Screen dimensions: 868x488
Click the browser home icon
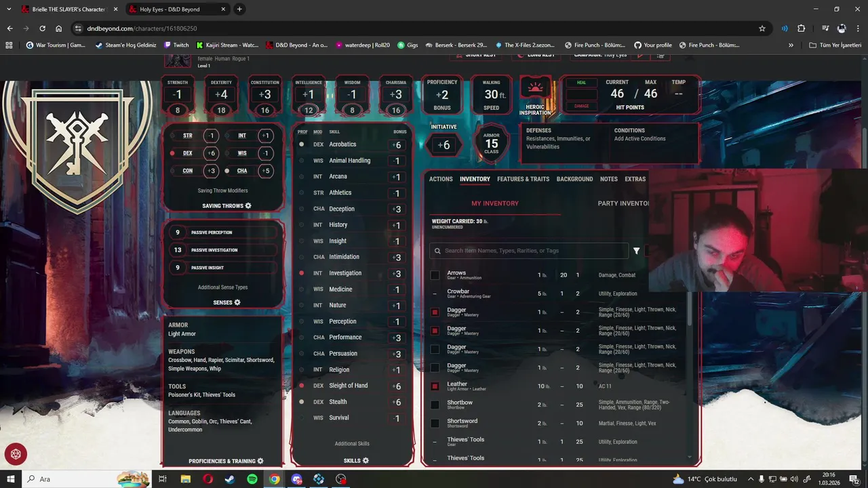click(59, 28)
